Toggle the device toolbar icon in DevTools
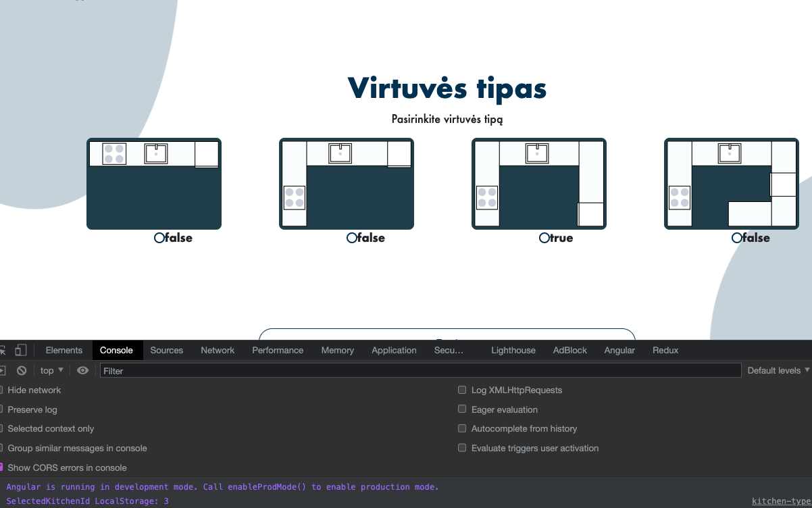The width and height of the screenshot is (812, 508). tap(21, 350)
